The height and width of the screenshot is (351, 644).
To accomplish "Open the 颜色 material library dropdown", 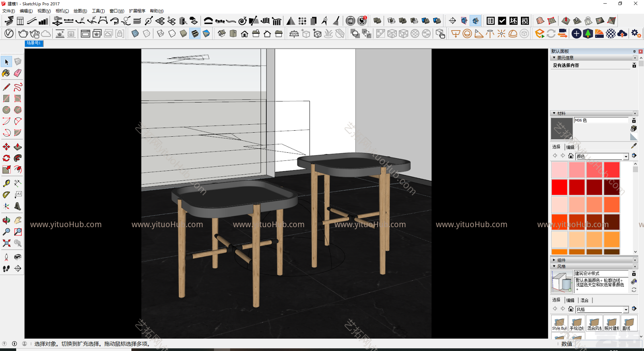I will click(626, 156).
